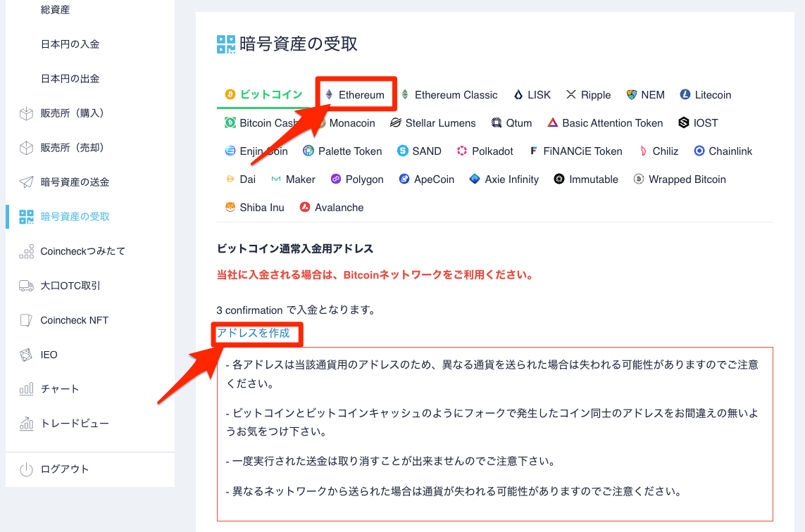Click the LISK logo icon
805x532 pixels.
click(x=518, y=94)
